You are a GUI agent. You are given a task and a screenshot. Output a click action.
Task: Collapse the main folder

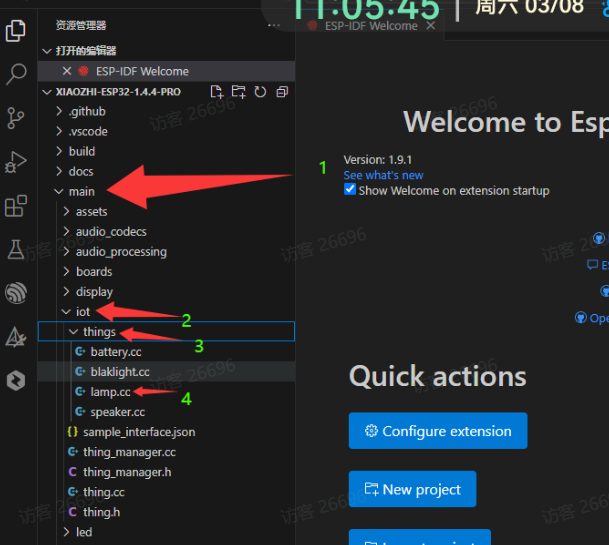(x=59, y=191)
